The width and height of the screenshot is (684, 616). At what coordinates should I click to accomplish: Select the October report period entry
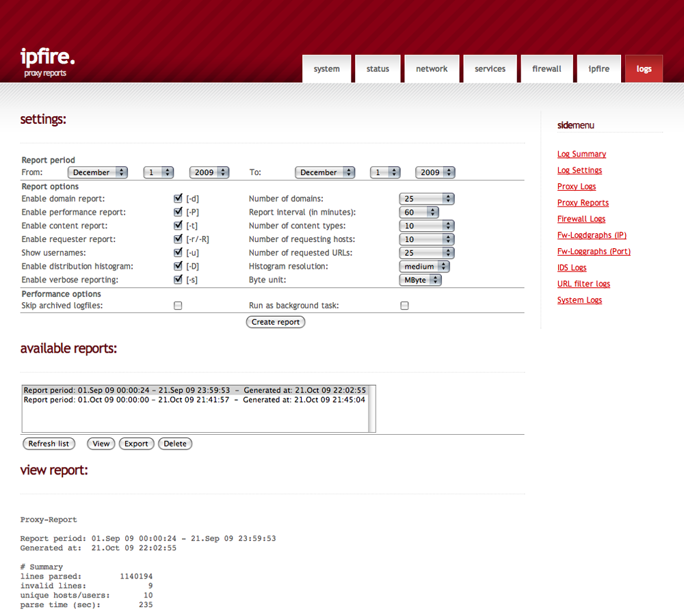pos(194,400)
